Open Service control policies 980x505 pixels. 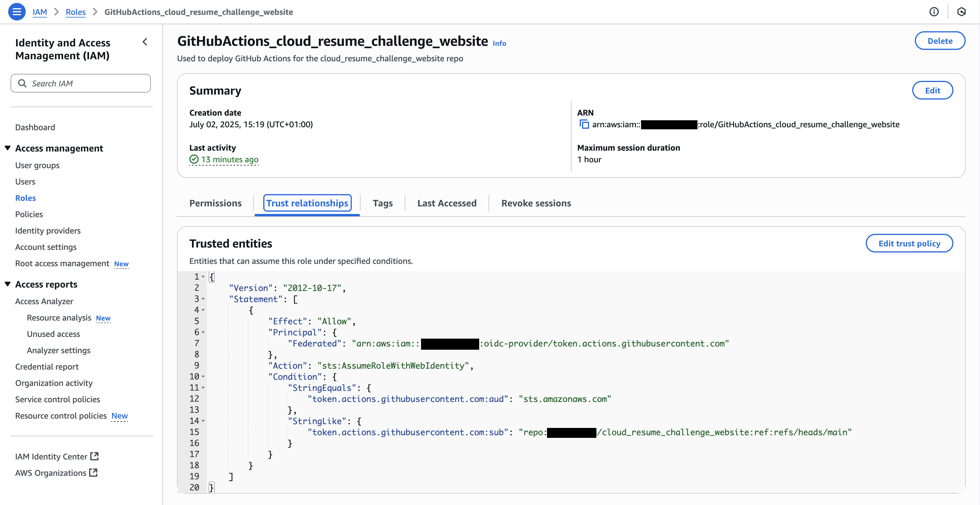point(58,399)
